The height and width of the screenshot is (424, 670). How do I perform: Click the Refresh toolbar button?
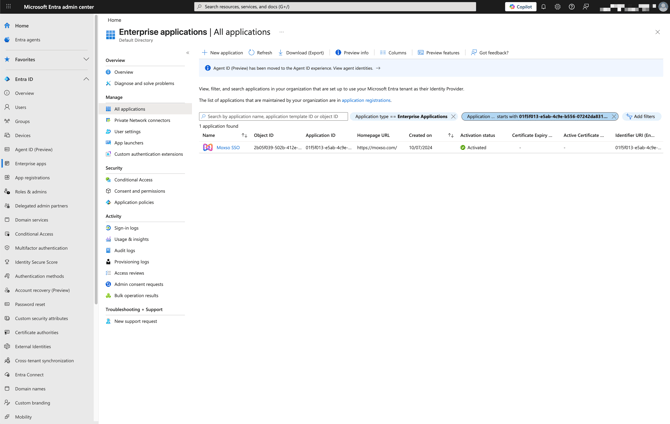coord(260,53)
